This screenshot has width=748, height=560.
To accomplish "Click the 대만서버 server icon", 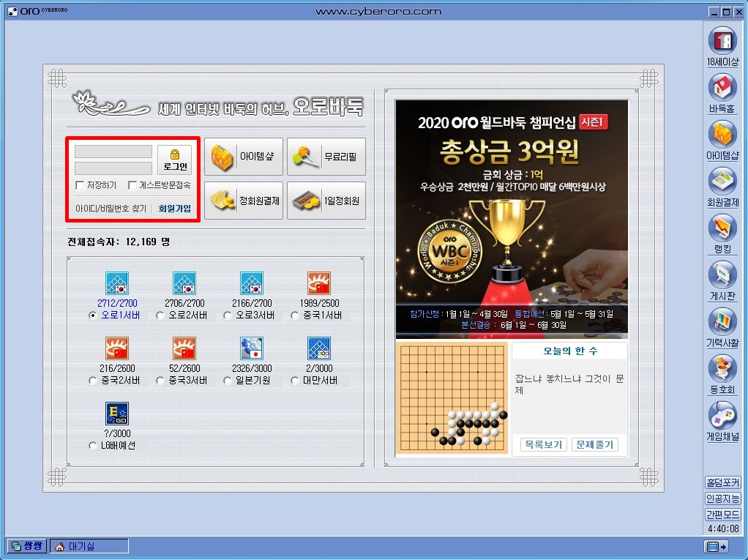I will 319,348.
